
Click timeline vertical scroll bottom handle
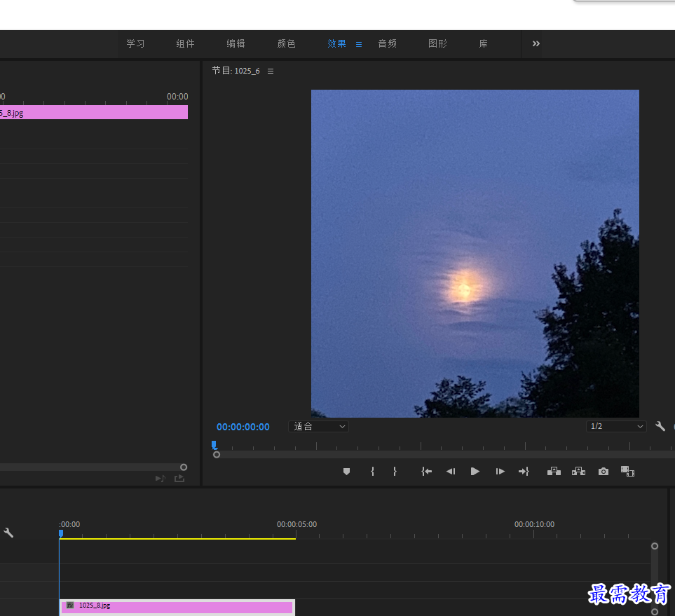655,612
